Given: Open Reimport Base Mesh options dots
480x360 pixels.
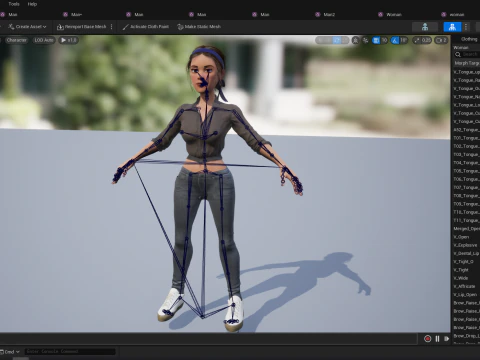Looking at the screenshot, I should [111, 27].
